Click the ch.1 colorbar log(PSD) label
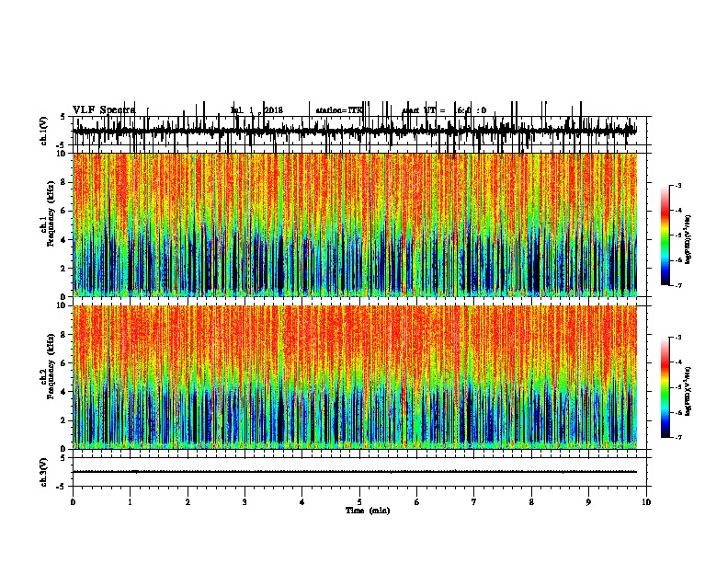 click(688, 239)
